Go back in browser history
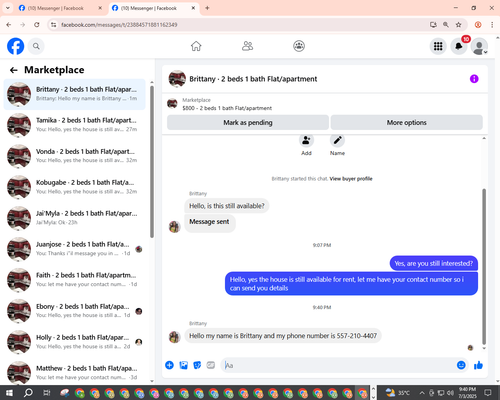The width and height of the screenshot is (500, 400). 9,25
